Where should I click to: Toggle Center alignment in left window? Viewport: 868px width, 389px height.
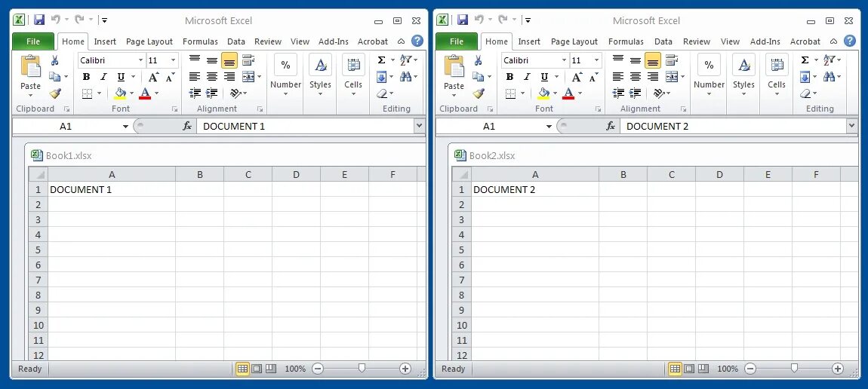click(x=212, y=77)
